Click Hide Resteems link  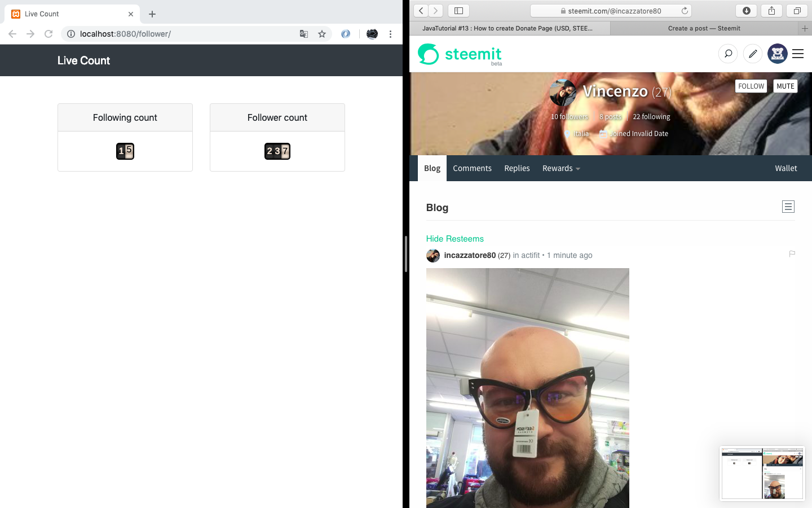pyautogui.click(x=454, y=239)
